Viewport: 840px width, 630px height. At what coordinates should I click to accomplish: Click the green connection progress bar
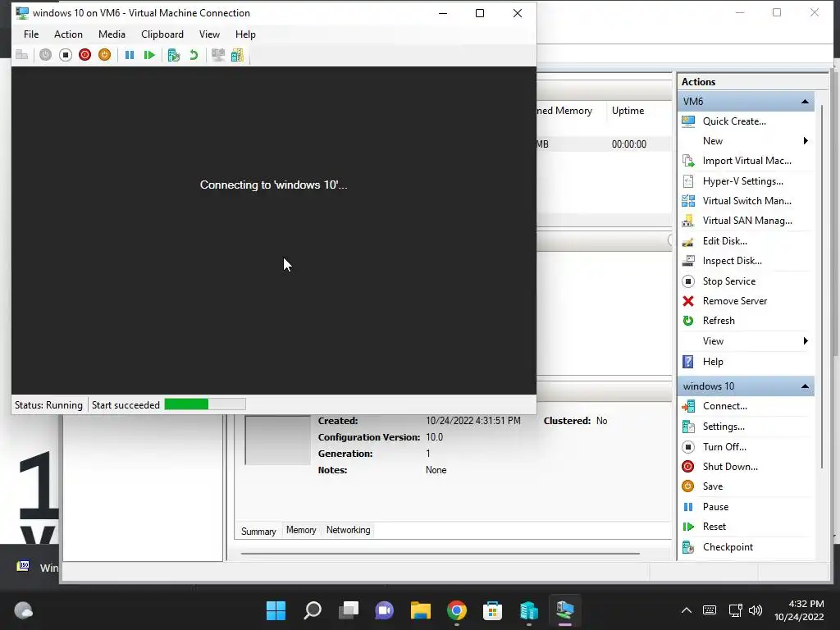pyautogui.click(x=204, y=404)
